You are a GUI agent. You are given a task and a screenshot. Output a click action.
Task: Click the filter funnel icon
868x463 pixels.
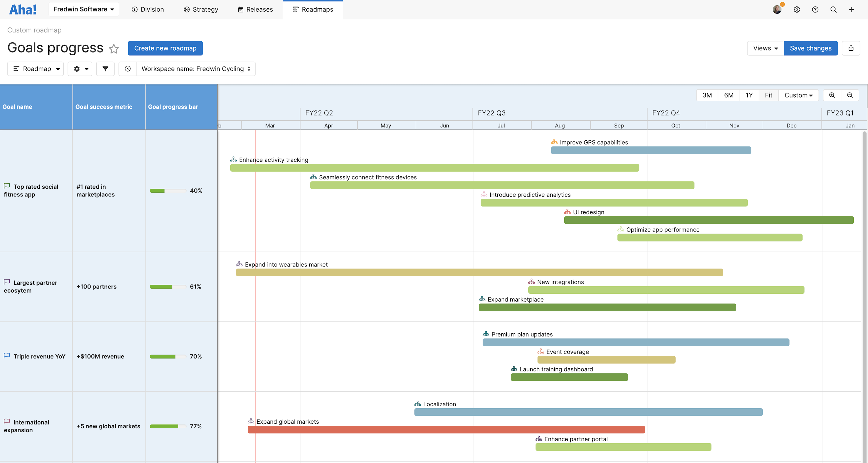pyautogui.click(x=105, y=69)
